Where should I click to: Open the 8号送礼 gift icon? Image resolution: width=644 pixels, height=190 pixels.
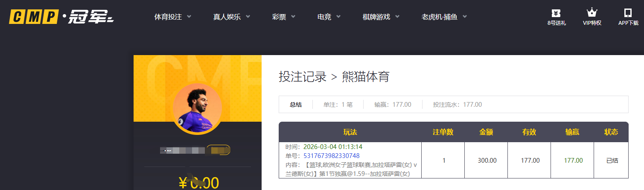pos(556,13)
